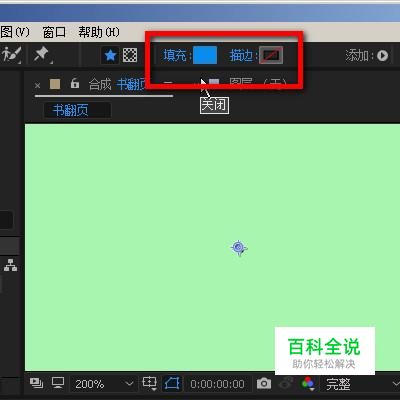Click the 填充 fill options label
The image size is (400, 400).
tap(175, 55)
